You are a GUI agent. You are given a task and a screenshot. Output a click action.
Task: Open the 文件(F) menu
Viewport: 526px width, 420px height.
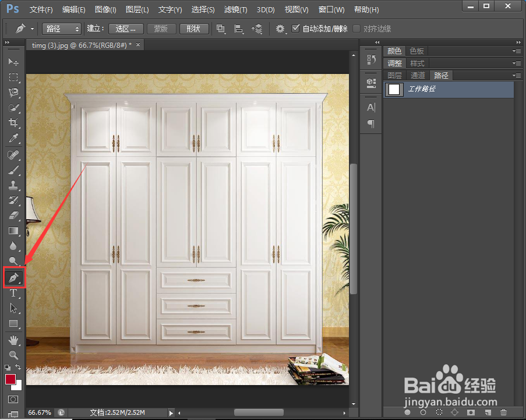coord(41,9)
